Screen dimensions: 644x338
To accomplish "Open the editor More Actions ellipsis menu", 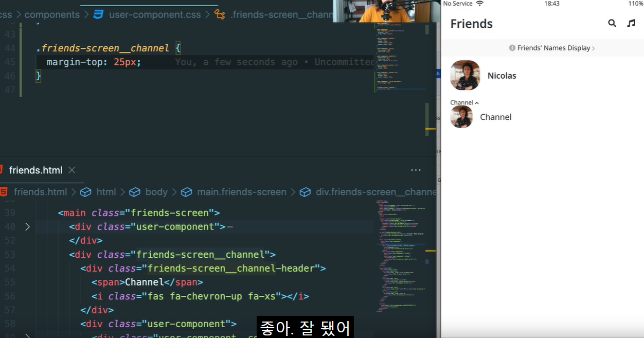I will [x=416, y=170].
